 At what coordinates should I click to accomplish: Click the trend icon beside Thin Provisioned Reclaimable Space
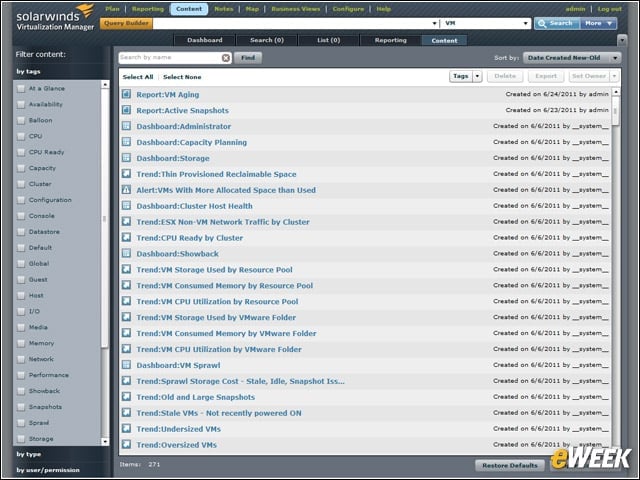pyautogui.click(x=127, y=174)
